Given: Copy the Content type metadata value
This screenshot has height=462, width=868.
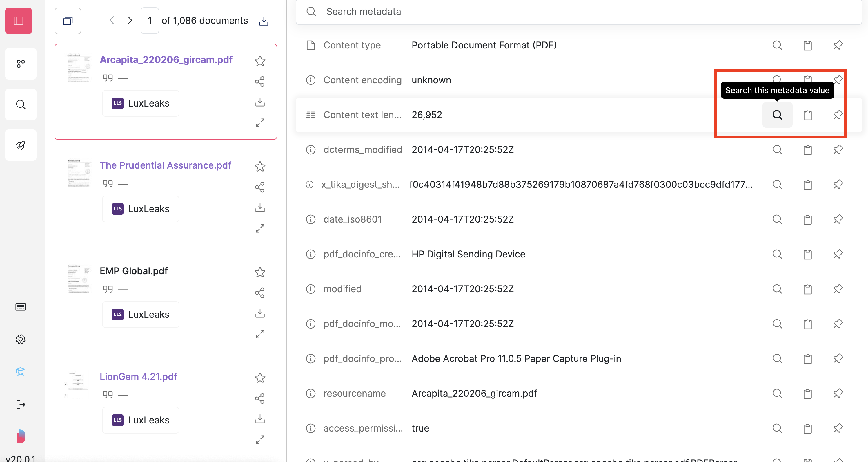Looking at the screenshot, I should tap(807, 45).
